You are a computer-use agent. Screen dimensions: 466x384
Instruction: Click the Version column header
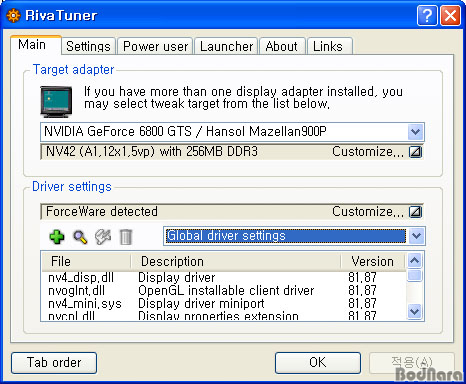(373, 261)
